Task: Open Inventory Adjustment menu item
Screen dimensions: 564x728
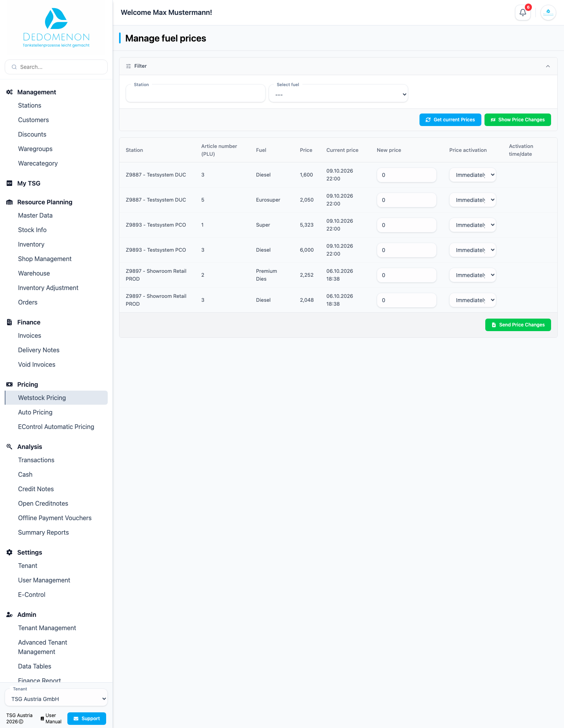Action: coord(48,288)
